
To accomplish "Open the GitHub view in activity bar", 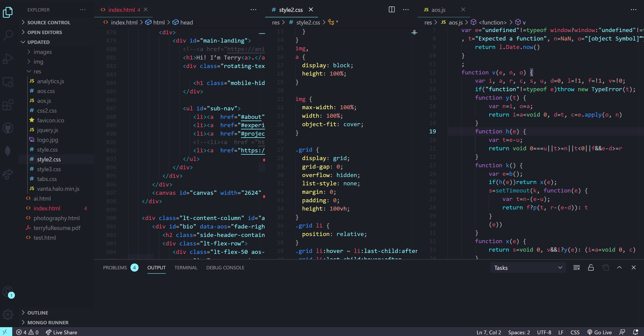I will click(8, 128).
